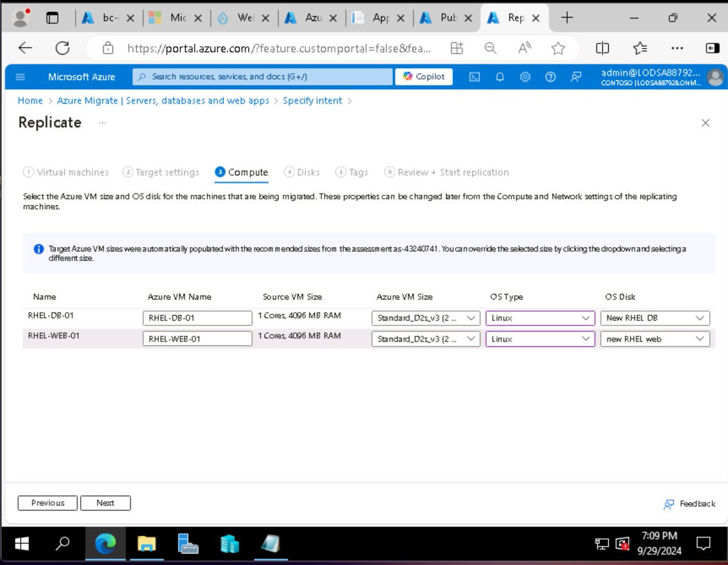Open OS Disk dropdown showing new RHEL web
Screen dimensions: 728x565
[655, 339]
